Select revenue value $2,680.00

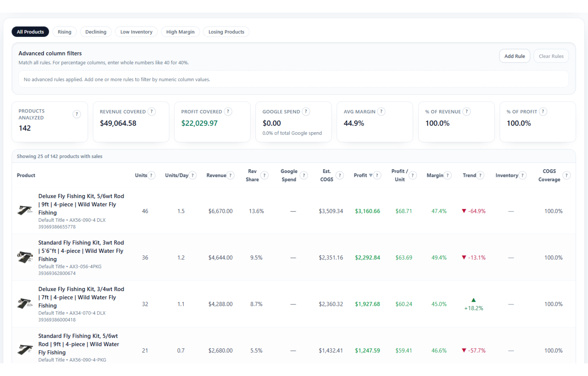(220, 350)
